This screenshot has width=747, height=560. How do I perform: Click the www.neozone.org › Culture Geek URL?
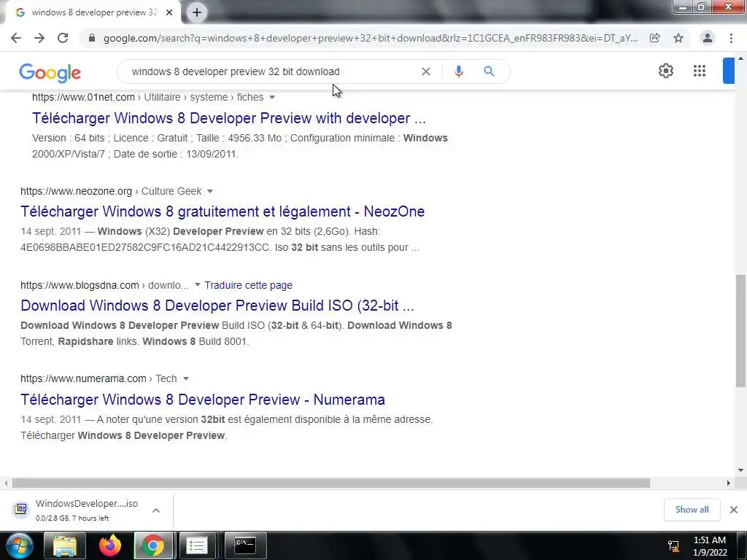(111, 192)
